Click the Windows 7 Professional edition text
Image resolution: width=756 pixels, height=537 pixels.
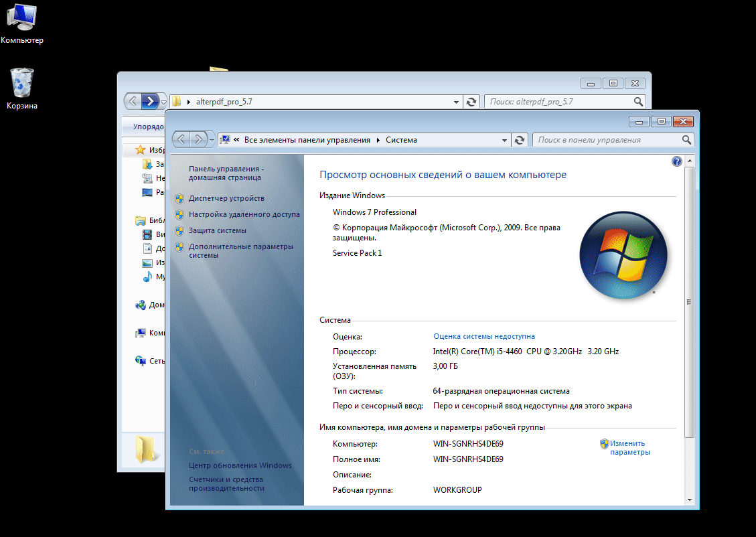(x=374, y=212)
